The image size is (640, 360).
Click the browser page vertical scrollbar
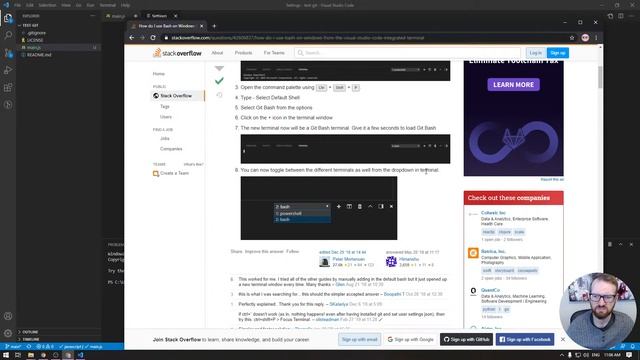coord(600,77)
